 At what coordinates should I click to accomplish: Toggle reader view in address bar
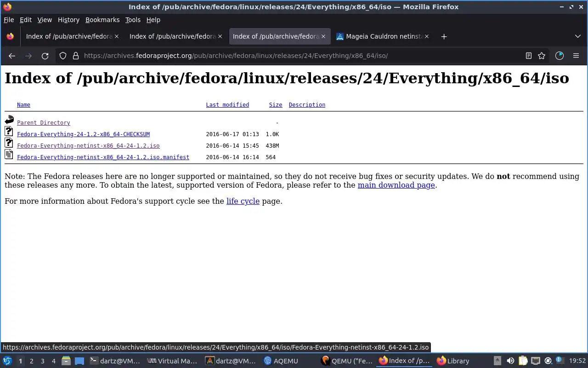coord(529,56)
